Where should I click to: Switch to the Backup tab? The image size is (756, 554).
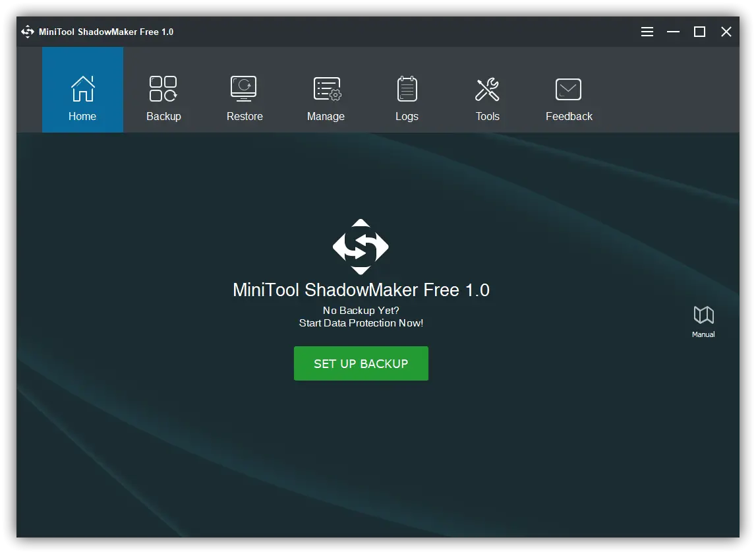pos(163,90)
